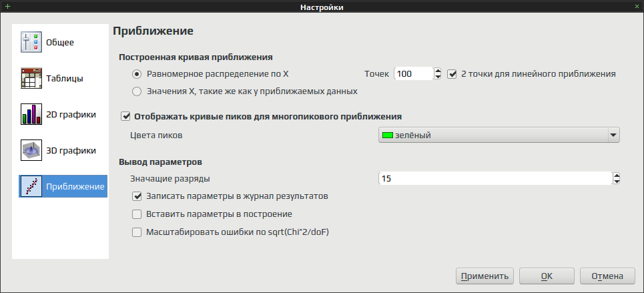
Task: Toggle 2 точки для линейного приближения
Action: coord(452,74)
